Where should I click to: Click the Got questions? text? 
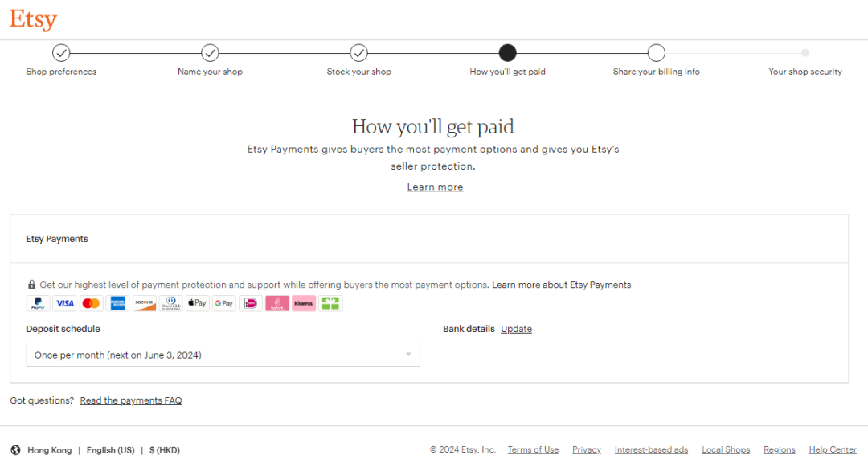(x=42, y=400)
